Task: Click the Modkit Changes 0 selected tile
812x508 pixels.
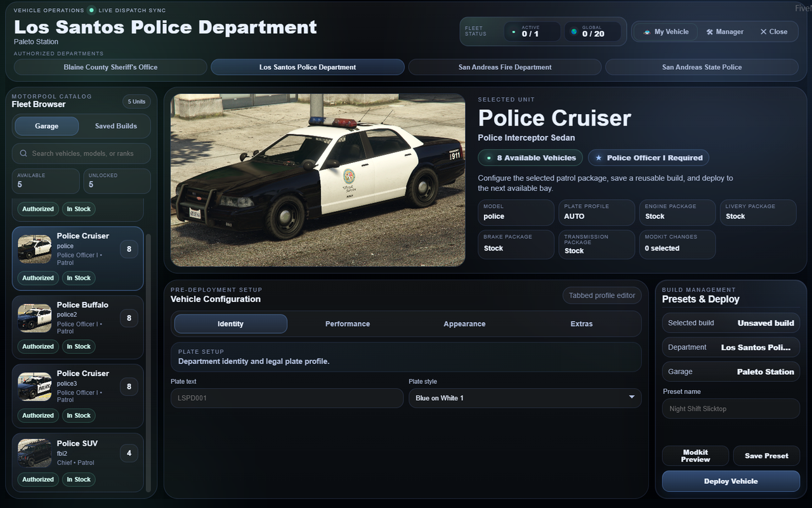Action: [x=678, y=244]
